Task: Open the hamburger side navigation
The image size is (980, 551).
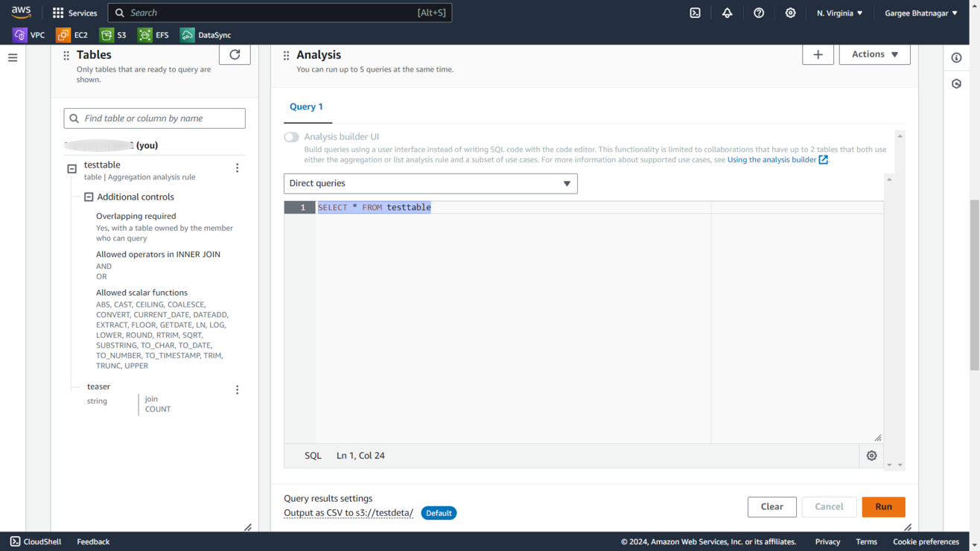Action: [x=13, y=57]
